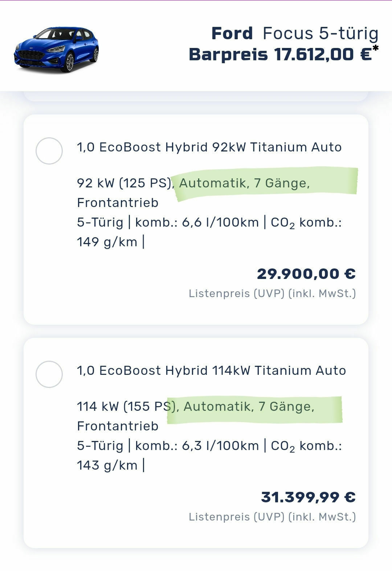Image resolution: width=392 pixels, height=571 pixels.
Task: Click the Listenpreis label under 29.900,00 €
Action: click(x=272, y=293)
